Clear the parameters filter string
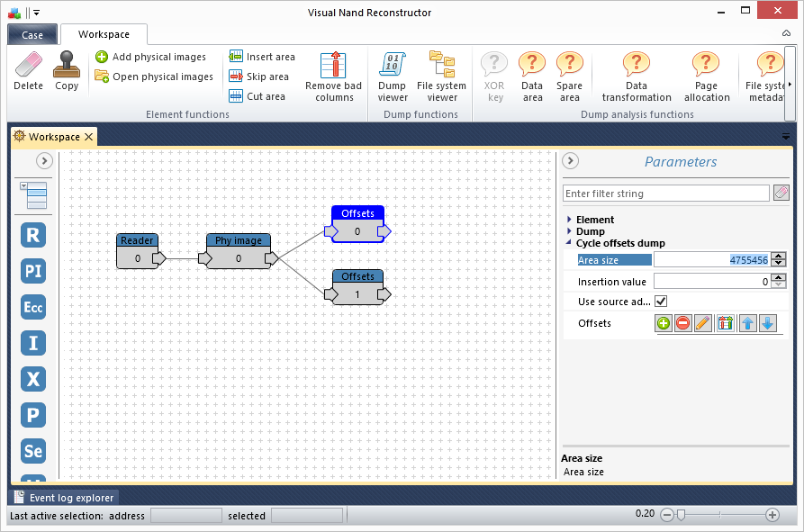This screenshot has height=532, width=804. (781, 194)
